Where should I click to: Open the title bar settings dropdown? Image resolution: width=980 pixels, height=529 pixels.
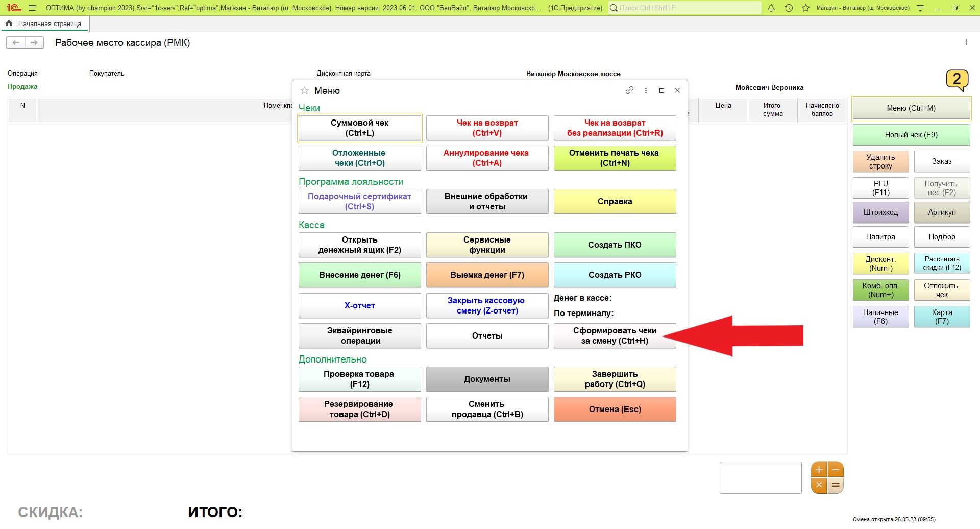[x=920, y=8]
